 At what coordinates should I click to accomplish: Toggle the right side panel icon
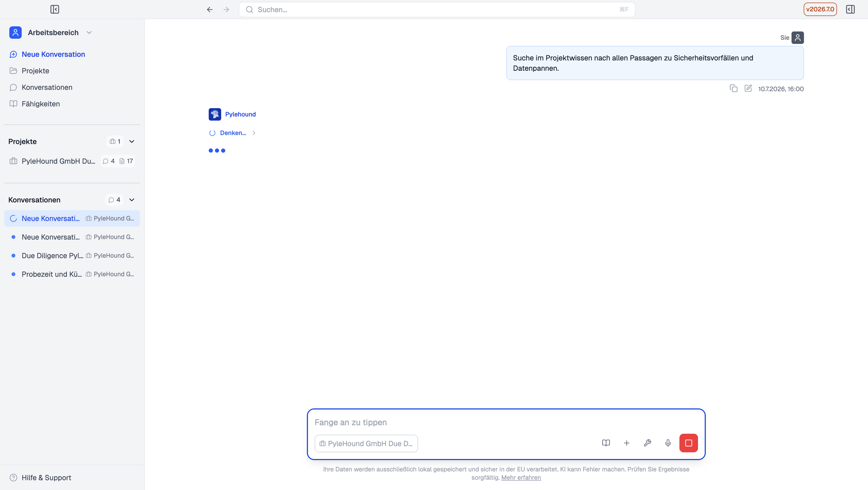click(x=850, y=9)
